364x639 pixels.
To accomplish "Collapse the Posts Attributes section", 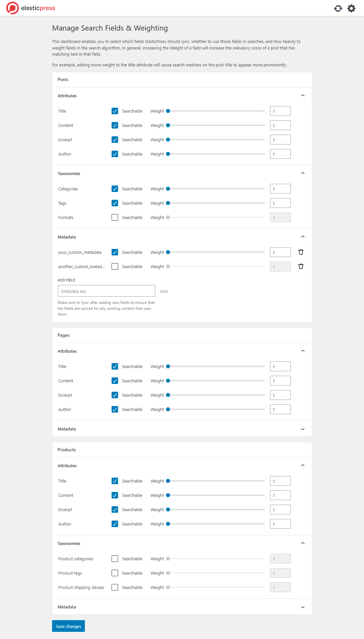I will tap(303, 96).
